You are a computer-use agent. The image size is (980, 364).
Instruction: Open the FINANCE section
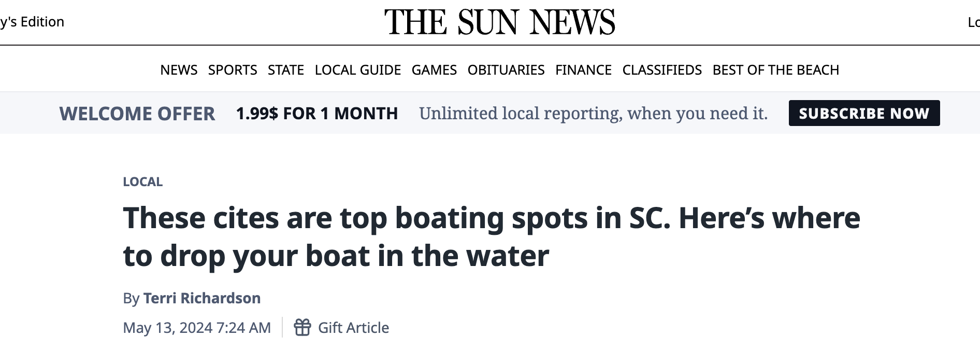(583, 70)
